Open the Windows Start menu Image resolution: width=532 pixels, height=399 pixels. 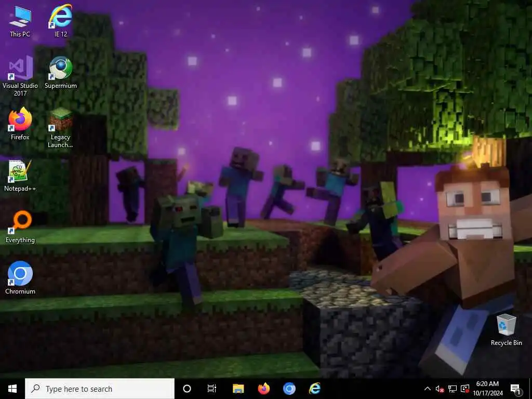(x=12, y=389)
